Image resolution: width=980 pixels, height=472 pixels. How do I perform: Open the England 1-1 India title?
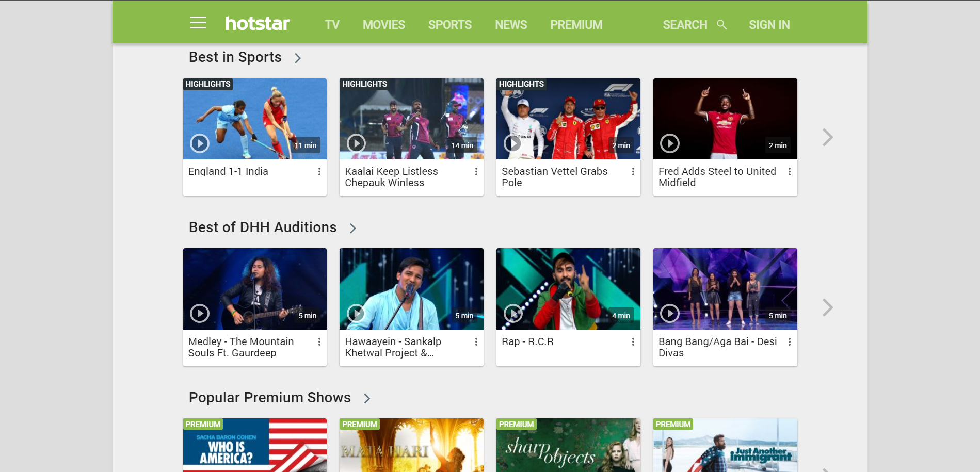[x=228, y=171]
